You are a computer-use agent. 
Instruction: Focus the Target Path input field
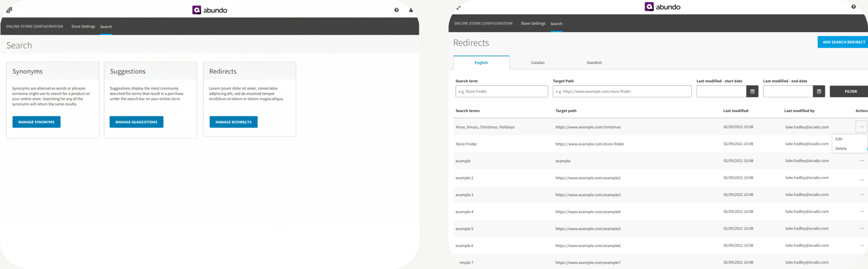coord(622,91)
